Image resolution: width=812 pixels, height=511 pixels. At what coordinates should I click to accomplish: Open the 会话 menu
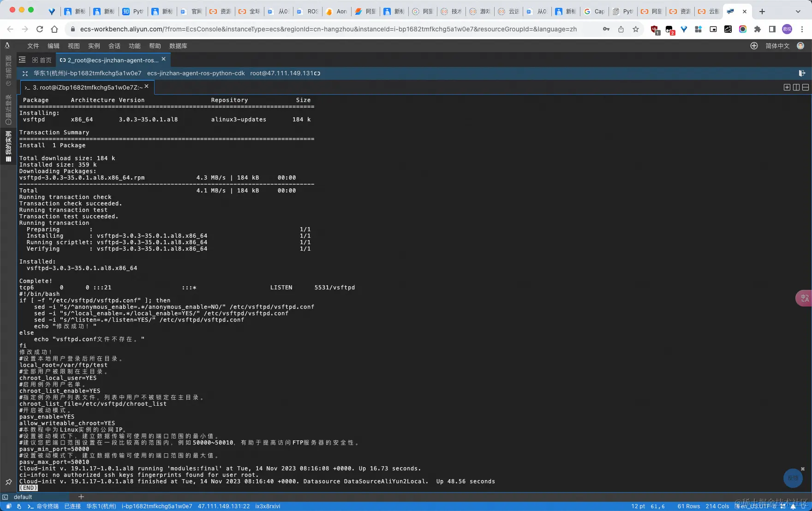pyautogui.click(x=114, y=46)
